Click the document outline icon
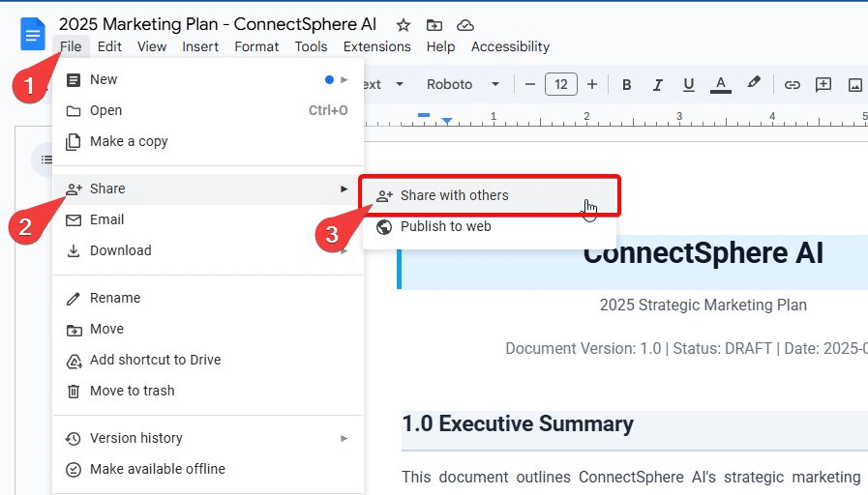Viewport: 868px width, 495px height. pos(46,160)
